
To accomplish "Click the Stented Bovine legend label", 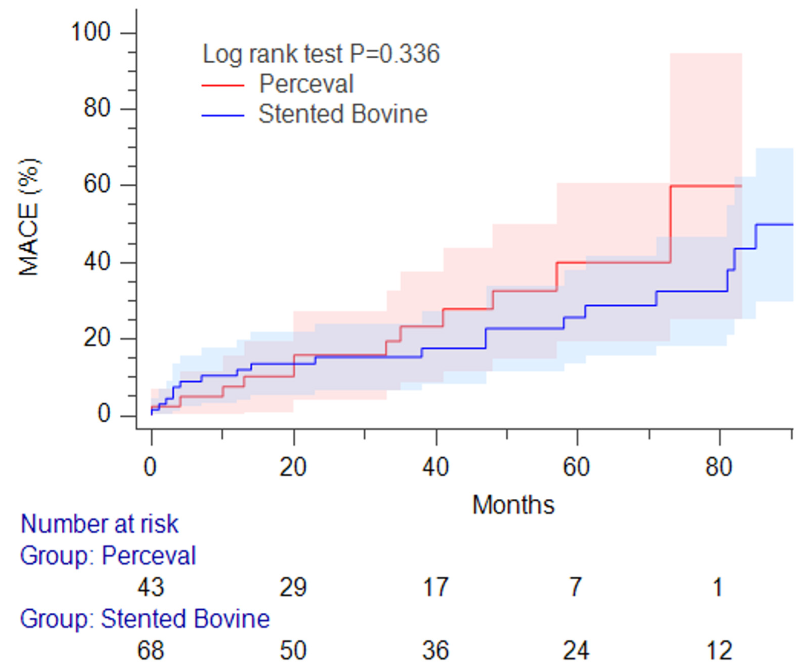I will (343, 114).
